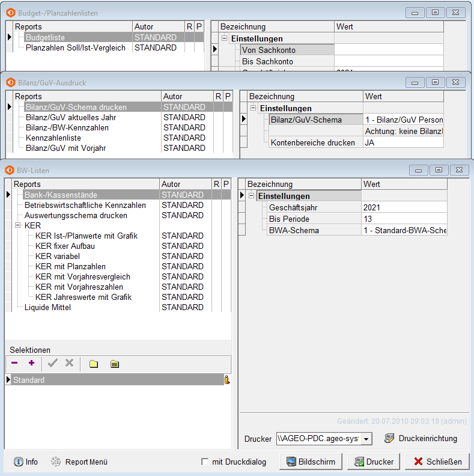
Task: Click the lined folder icon under Selektionen
Action: coord(114,364)
